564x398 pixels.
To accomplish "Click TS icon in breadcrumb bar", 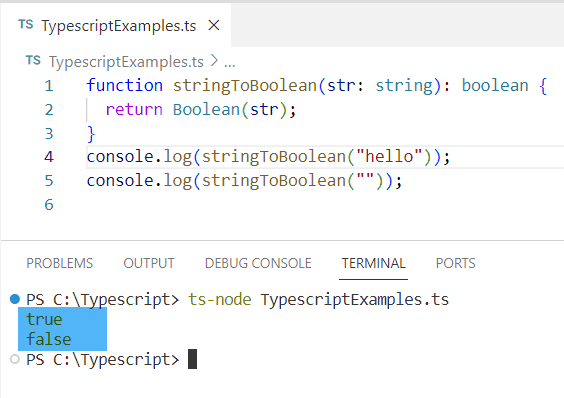I will (33, 60).
